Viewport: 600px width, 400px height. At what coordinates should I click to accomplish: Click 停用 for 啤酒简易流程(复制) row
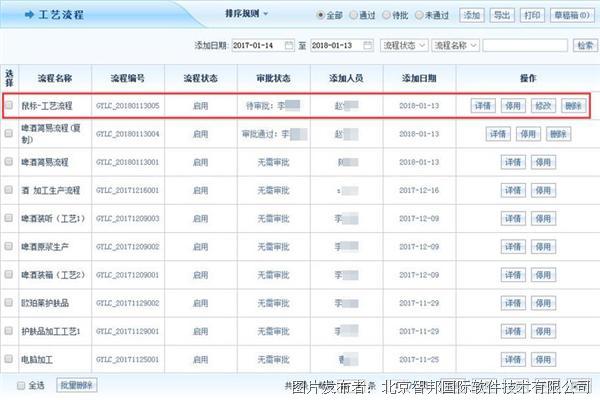click(528, 134)
